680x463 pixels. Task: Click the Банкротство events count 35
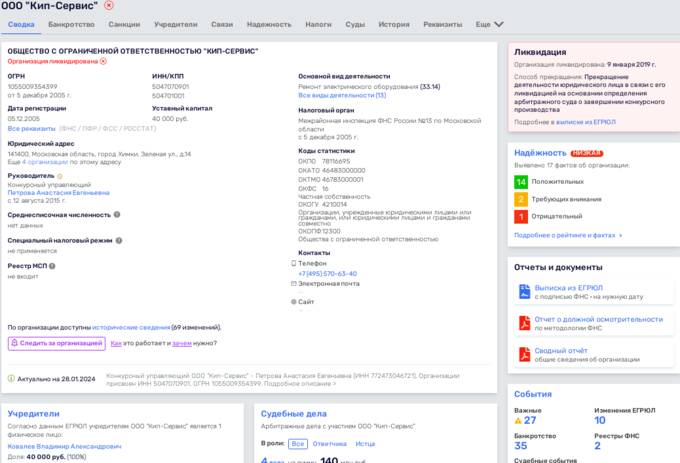coord(520,446)
